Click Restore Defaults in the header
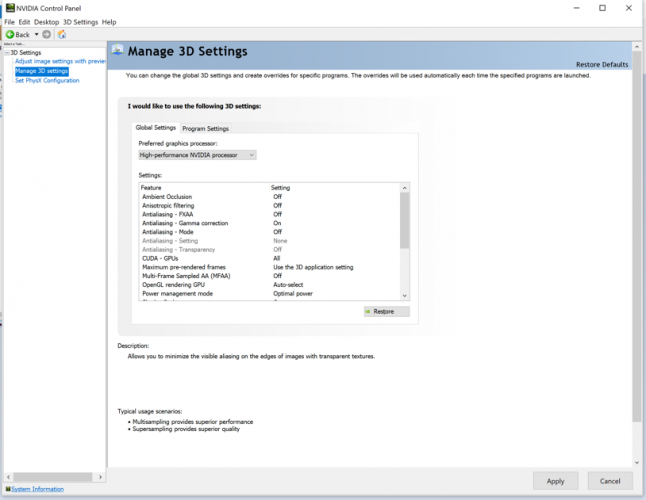Viewport: 646px width, 500px height. coord(602,64)
